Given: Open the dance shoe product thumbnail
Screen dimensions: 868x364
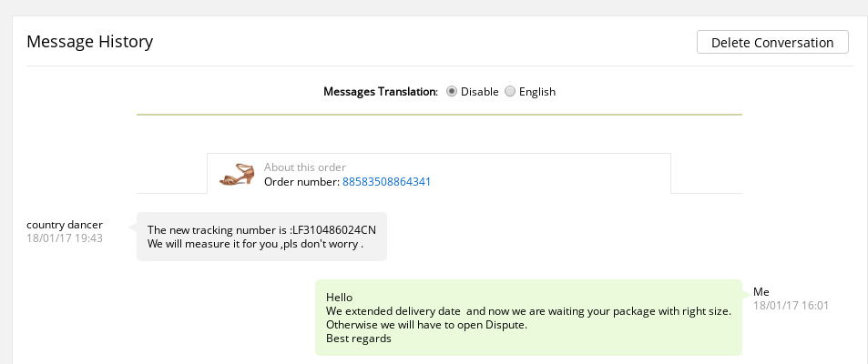Looking at the screenshot, I should tap(238, 174).
